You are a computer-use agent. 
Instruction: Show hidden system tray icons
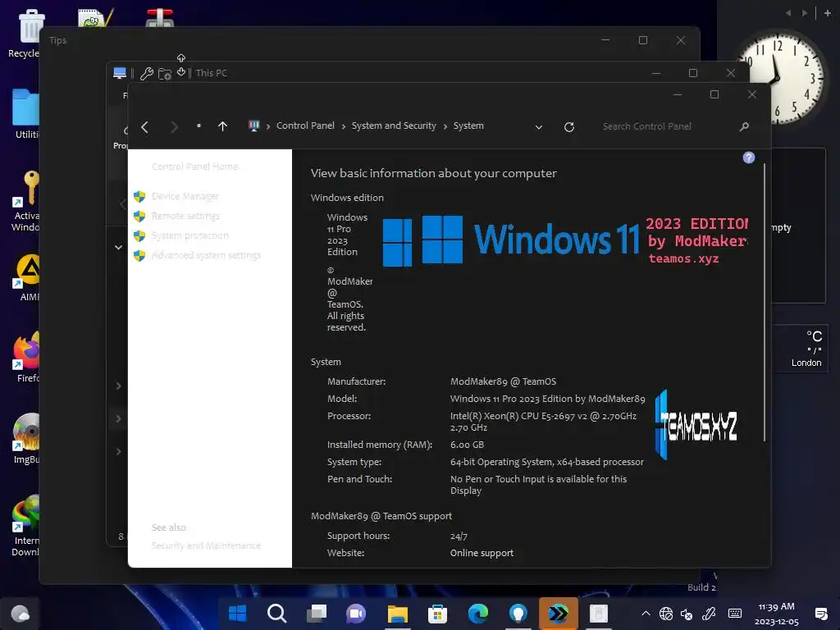tap(646, 614)
